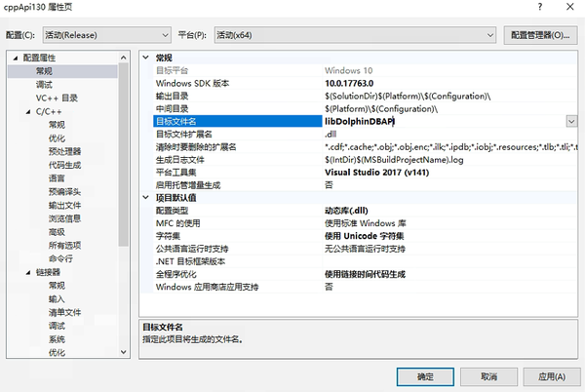Select the 中间目录 property row
Image resolution: width=585 pixels, height=392 pixels.
365,108
